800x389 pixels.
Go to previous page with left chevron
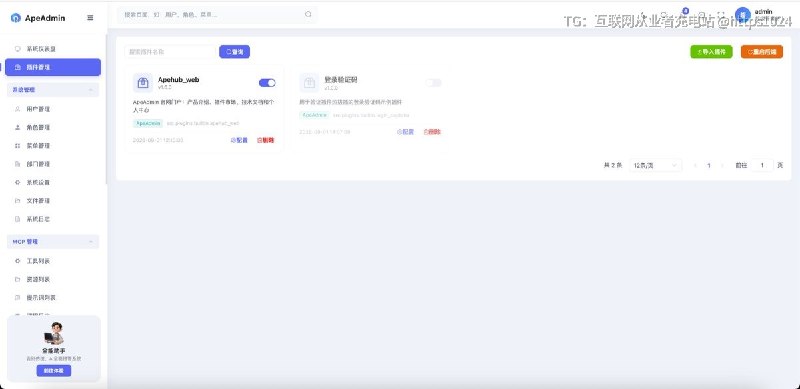click(x=695, y=165)
